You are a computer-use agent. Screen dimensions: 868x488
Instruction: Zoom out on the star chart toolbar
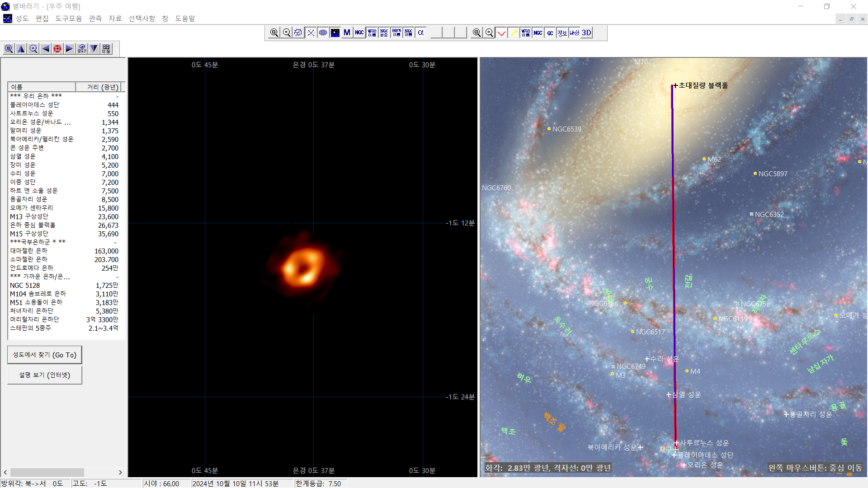coord(287,33)
